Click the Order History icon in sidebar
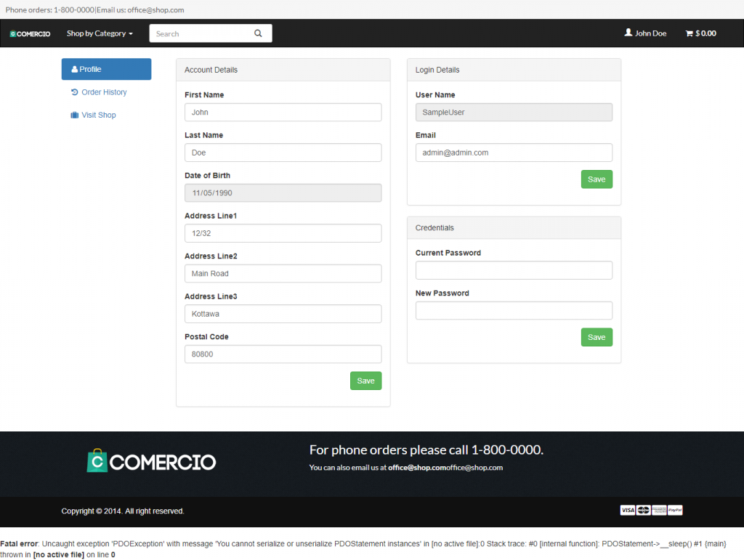 click(75, 92)
